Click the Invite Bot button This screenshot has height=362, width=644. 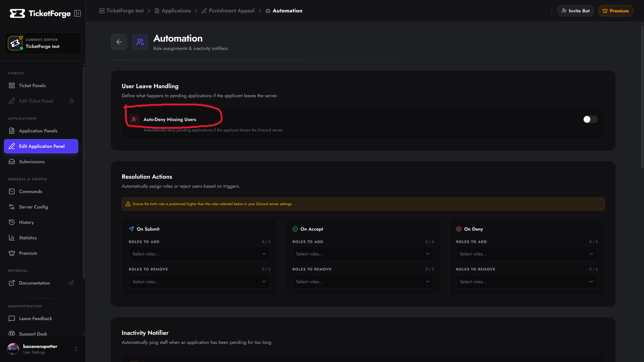click(x=575, y=11)
